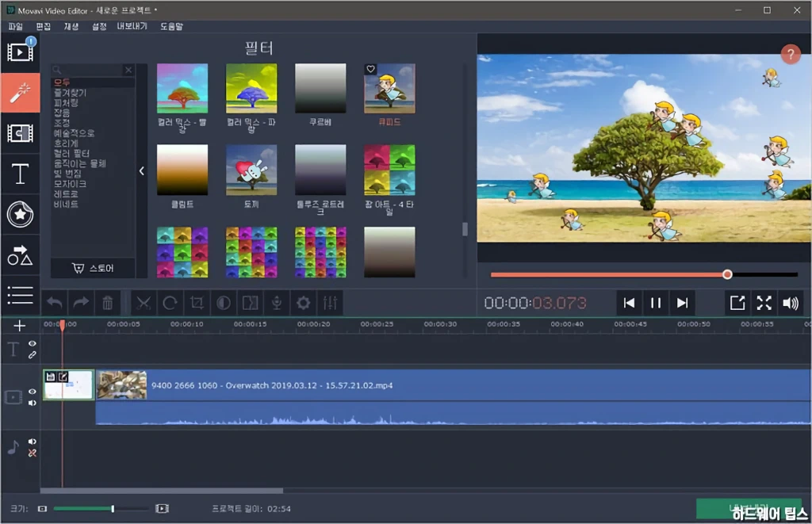Detach preview window with pop-out icon
The width and height of the screenshot is (812, 524).
click(x=737, y=303)
